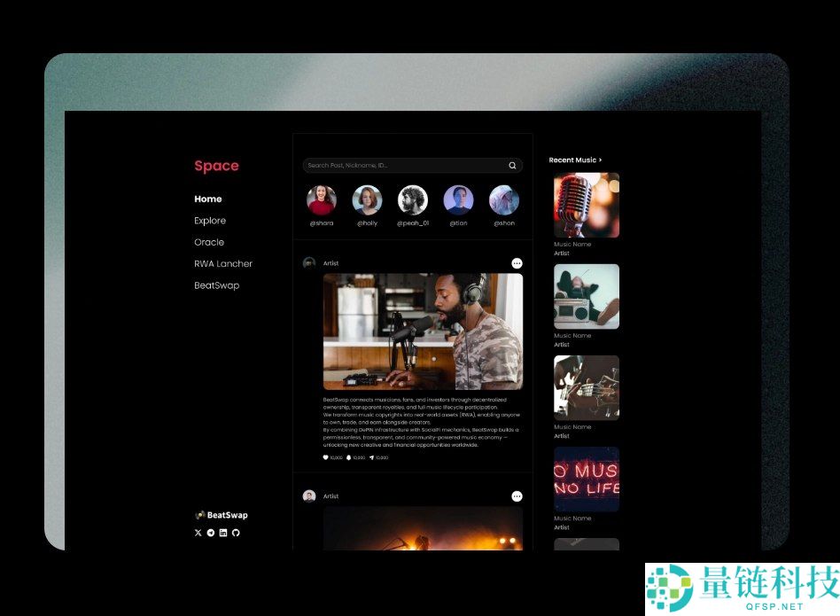Share the first post via the paper plane icon
The image size is (840, 616).
click(x=371, y=457)
